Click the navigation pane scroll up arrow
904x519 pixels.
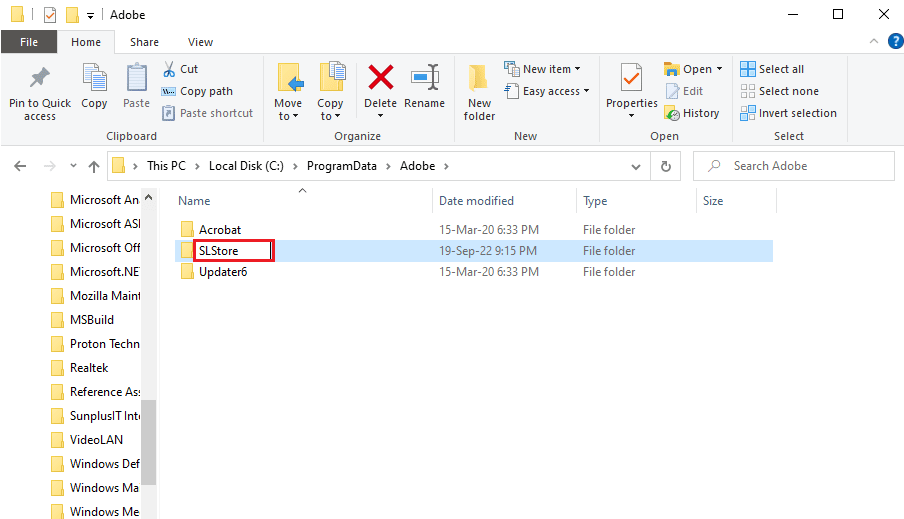coord(149,197)
